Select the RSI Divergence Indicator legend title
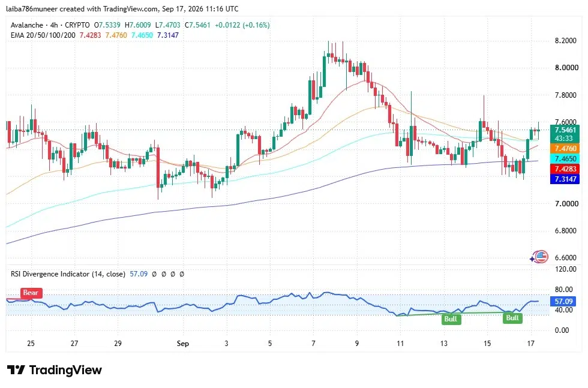588x388 pixels. coord(68,274)
